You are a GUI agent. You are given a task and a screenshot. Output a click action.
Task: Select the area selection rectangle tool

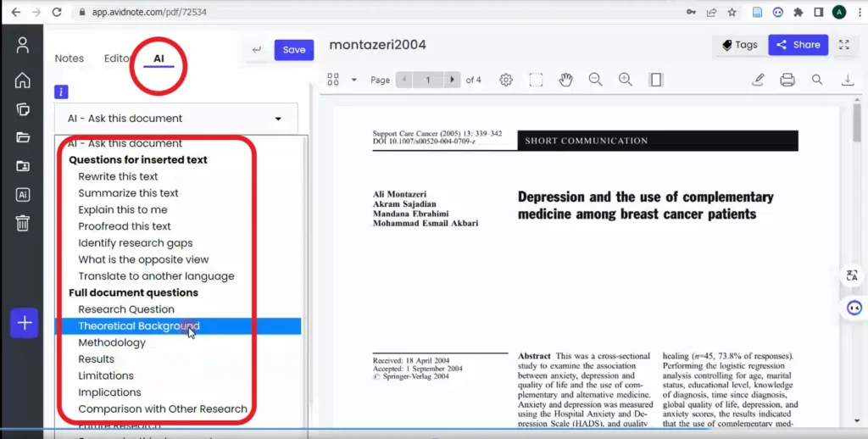(x=536, y=80)
